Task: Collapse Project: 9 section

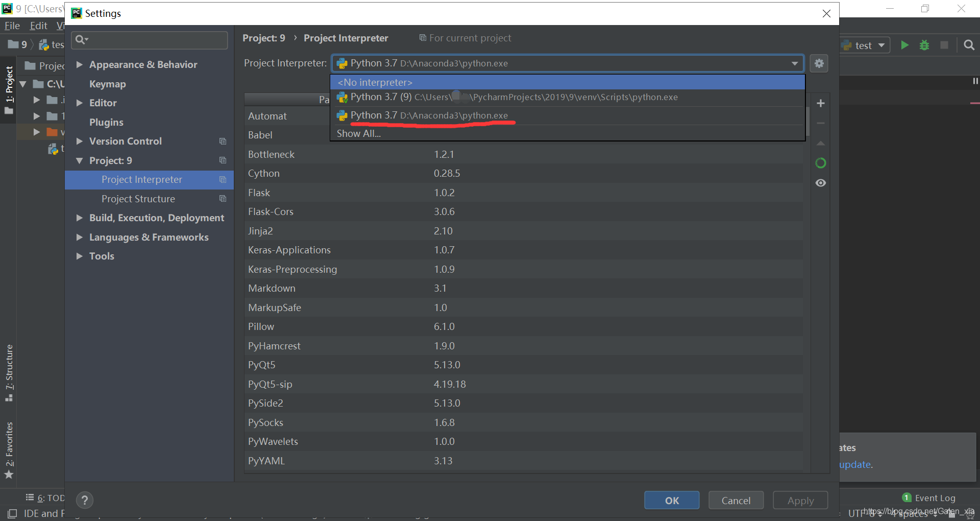Action: point(79,160)
